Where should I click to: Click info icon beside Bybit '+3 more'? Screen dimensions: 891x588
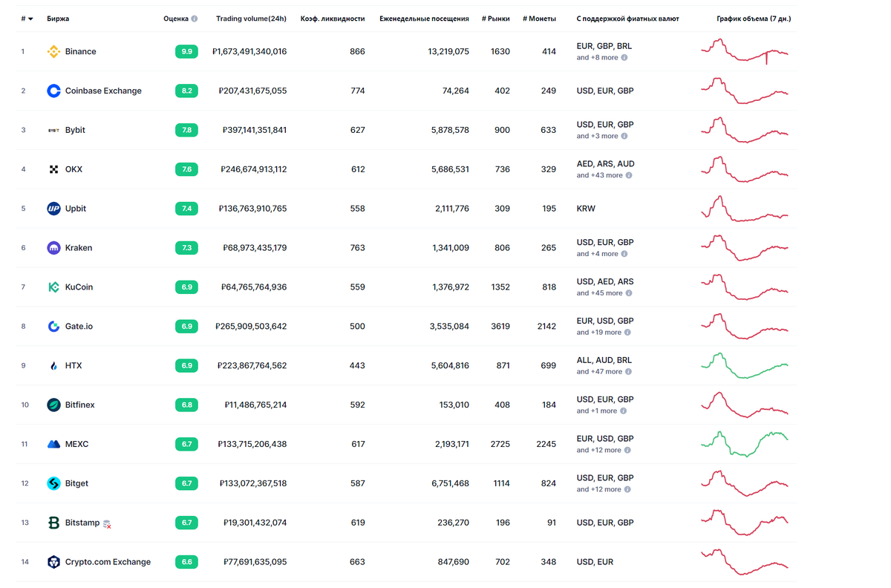(x=624, y=136)
